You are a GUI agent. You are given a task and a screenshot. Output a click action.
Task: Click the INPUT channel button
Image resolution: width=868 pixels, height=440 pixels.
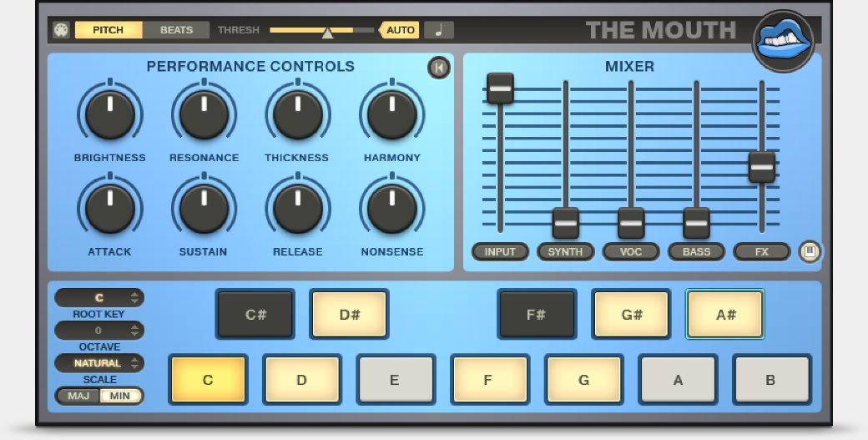click(x=500, y=252)
